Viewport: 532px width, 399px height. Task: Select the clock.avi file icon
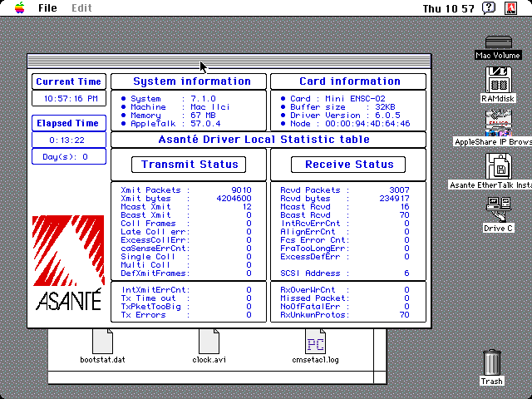point(209,341)
